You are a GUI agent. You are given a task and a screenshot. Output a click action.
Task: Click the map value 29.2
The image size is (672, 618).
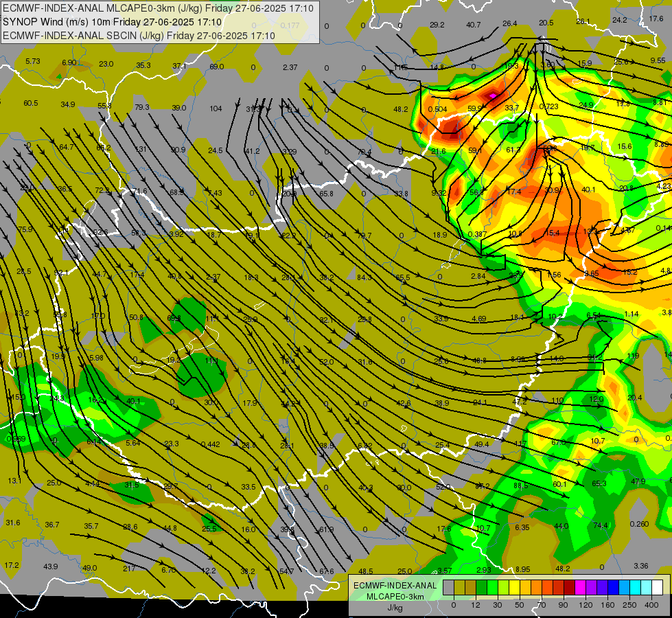437,25
